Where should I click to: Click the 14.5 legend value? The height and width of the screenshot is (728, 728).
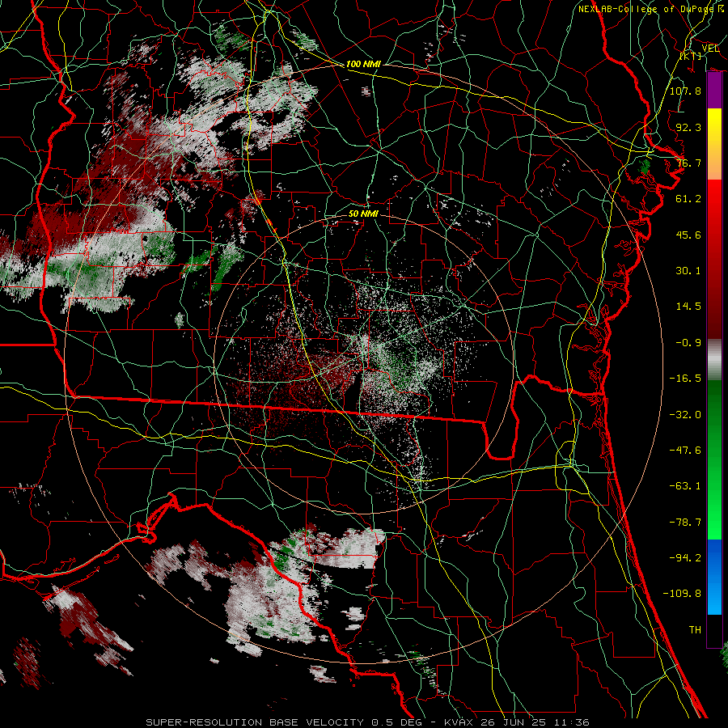[688, 307]
